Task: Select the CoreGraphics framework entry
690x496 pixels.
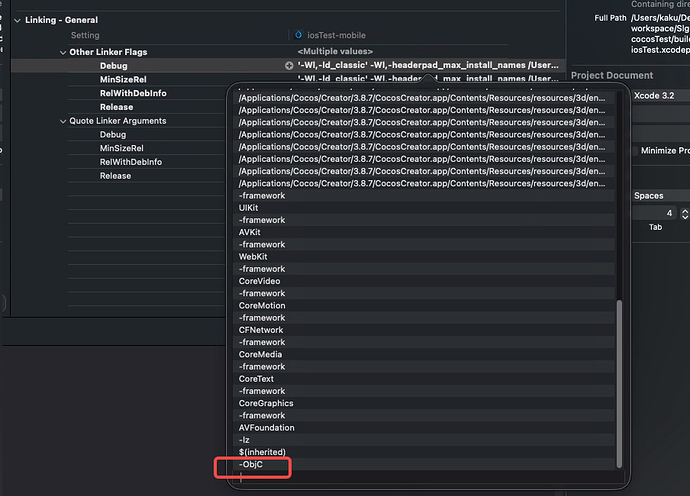Action: tap(266, 403)
